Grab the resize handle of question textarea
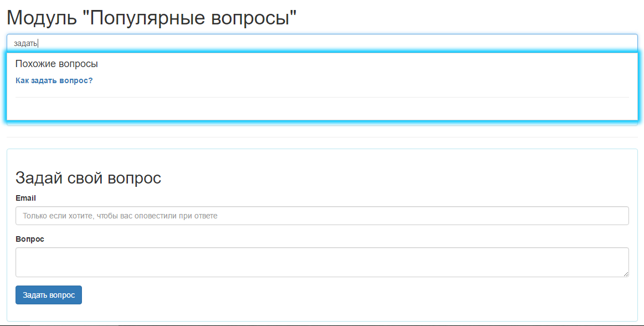The width and height of the screenshot is (644, 326). coord(626,274)
